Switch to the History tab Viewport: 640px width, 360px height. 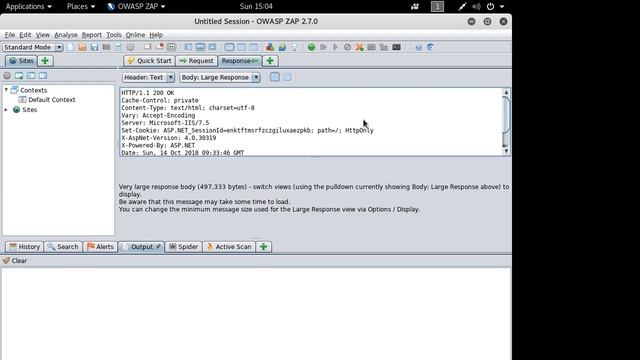pos(24,247)
